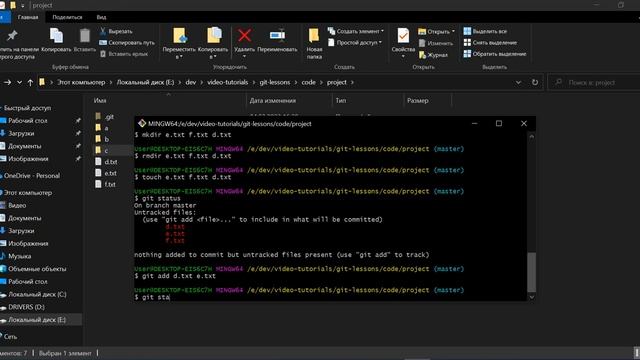Viewport: 640px width, 360px height.
Task: Click 'code' breadcrumb in address bar
Action: 309,82
